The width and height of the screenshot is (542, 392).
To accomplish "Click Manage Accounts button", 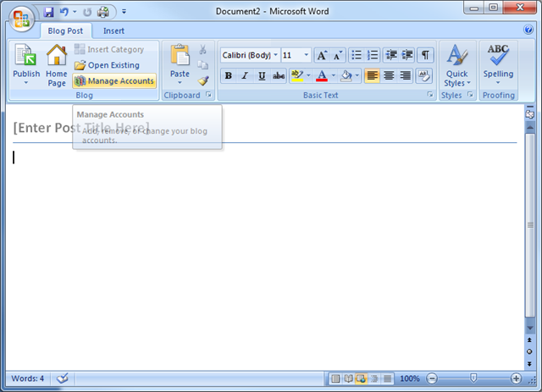I will point(114,81).
